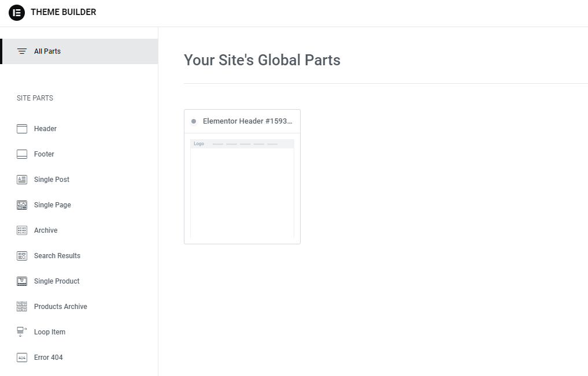Click the filter icon beside All Parts
The image size is (588, 376).
point(22,51)
